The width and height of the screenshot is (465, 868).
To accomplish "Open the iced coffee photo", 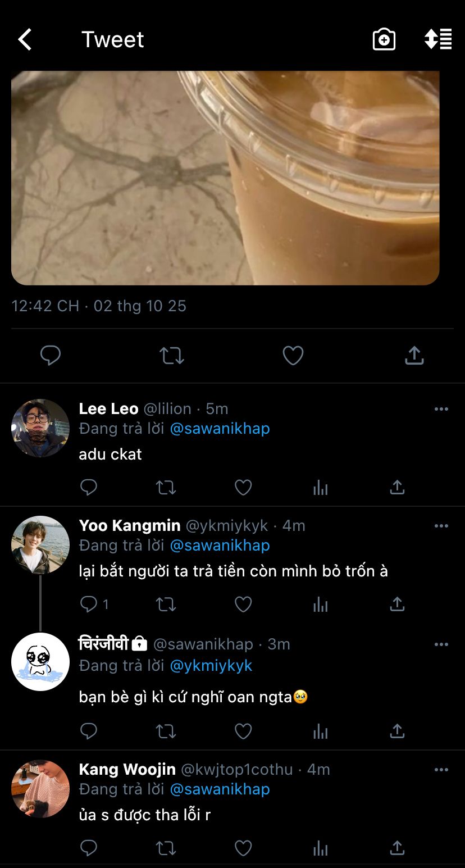I will point(225,178).
